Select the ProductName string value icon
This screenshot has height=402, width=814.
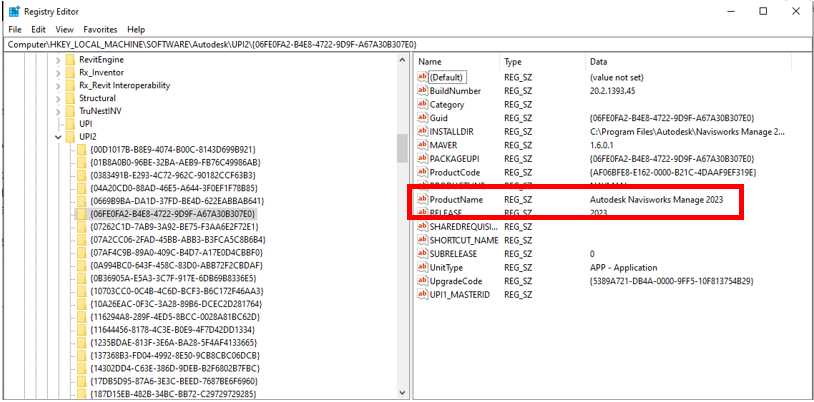pos(423,199)
